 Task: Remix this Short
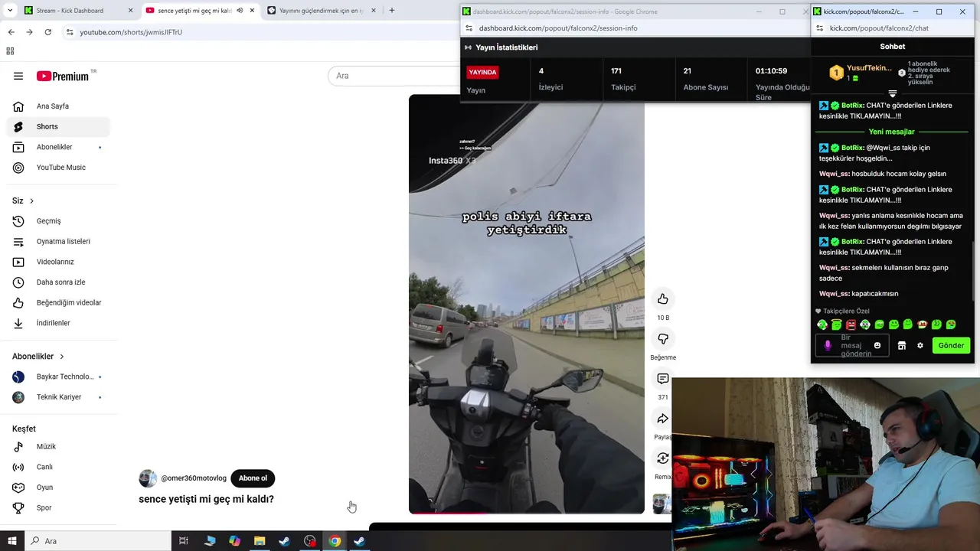pyautogui.click(x=663, y=458)
